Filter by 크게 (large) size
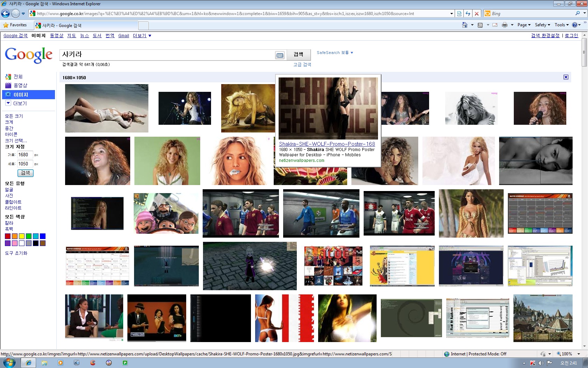This screenshot has width=588, height=368. pos(9,122)
